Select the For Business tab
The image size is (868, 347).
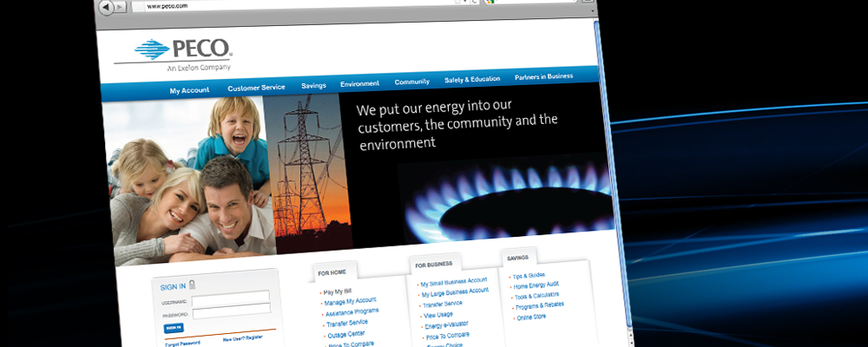(433, 265)
